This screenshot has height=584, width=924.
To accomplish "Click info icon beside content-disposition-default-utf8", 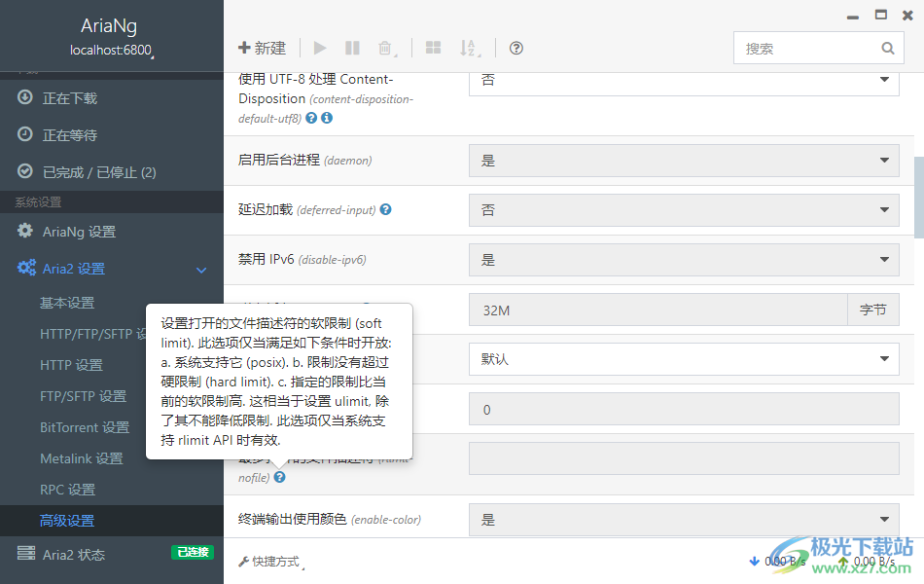I will (x=327, y=118).
